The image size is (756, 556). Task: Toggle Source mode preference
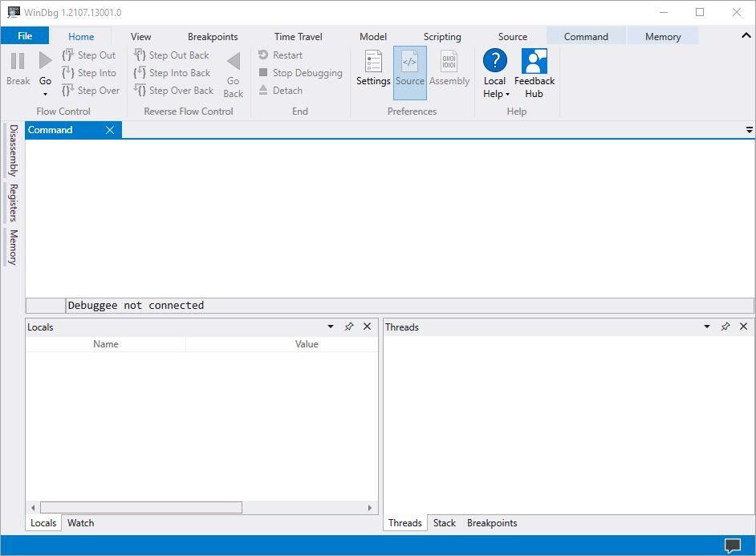(x=410, y=73)
